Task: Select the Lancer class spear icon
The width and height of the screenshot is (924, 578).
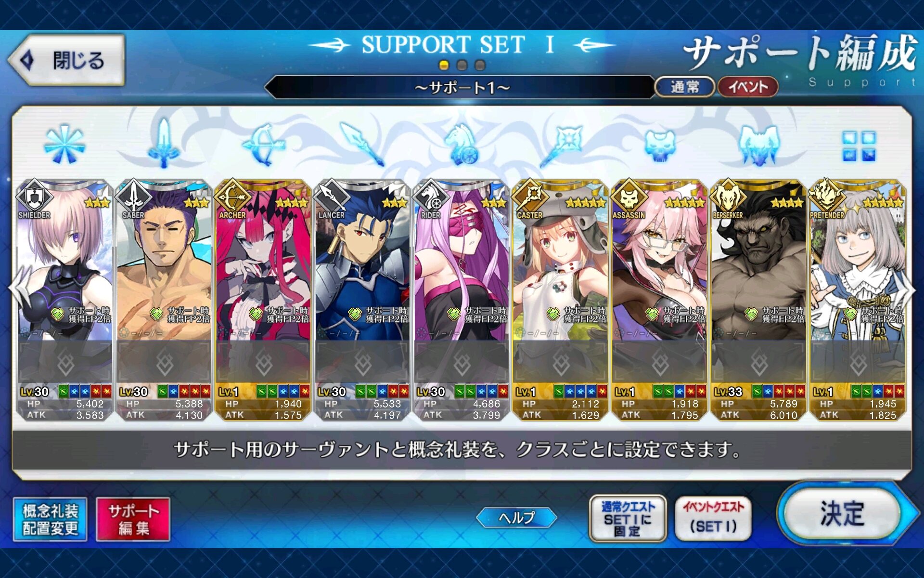Action: point(363,144)
